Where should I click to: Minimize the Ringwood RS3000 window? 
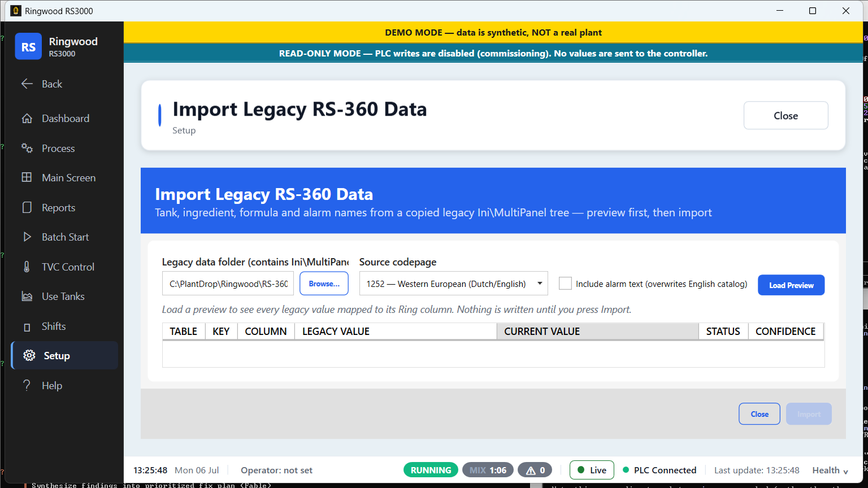pyautogui.click(x=779, y=11)
